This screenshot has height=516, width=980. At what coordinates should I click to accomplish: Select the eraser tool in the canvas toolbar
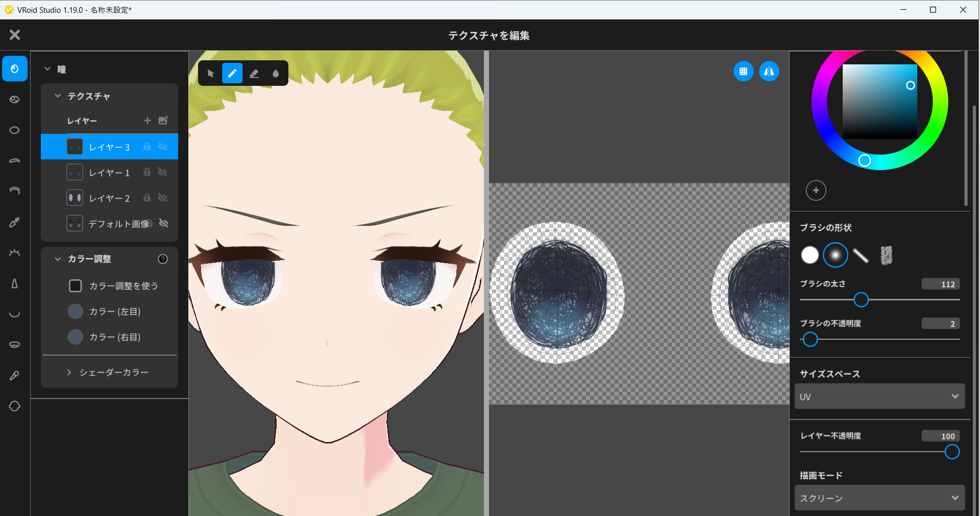point(254,74)
